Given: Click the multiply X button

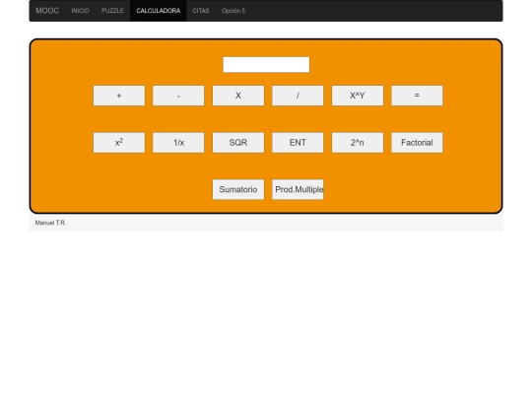Looking at the screenshot, I should pyautogui.click(x=238, y=96).
